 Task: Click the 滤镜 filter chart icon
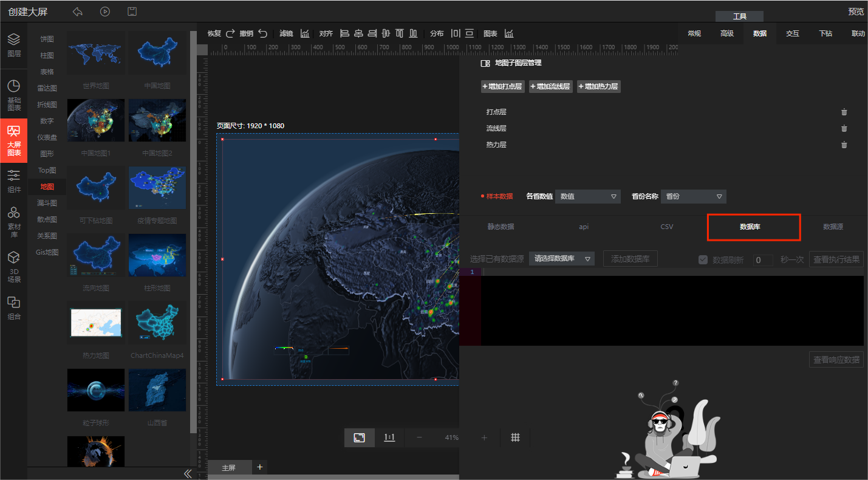[x=305, y=33]
